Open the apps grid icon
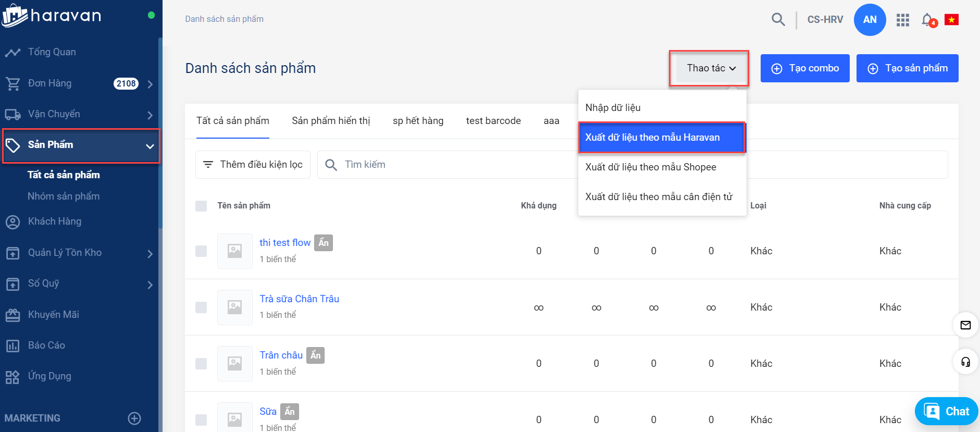 tap(902, 20)
